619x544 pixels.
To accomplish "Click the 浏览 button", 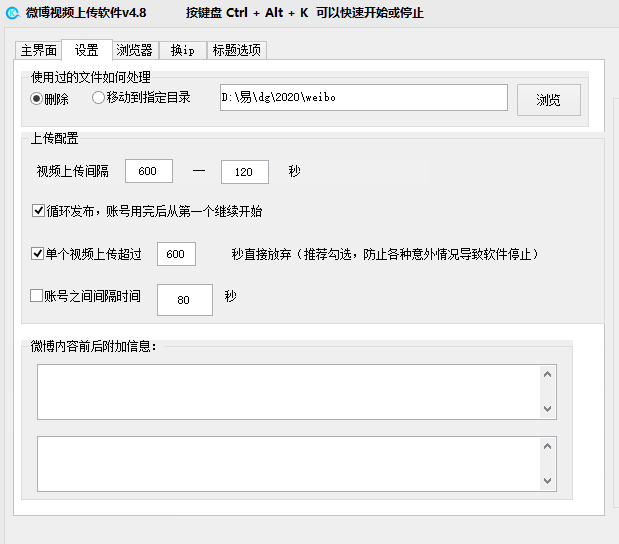I will [549, 100].
